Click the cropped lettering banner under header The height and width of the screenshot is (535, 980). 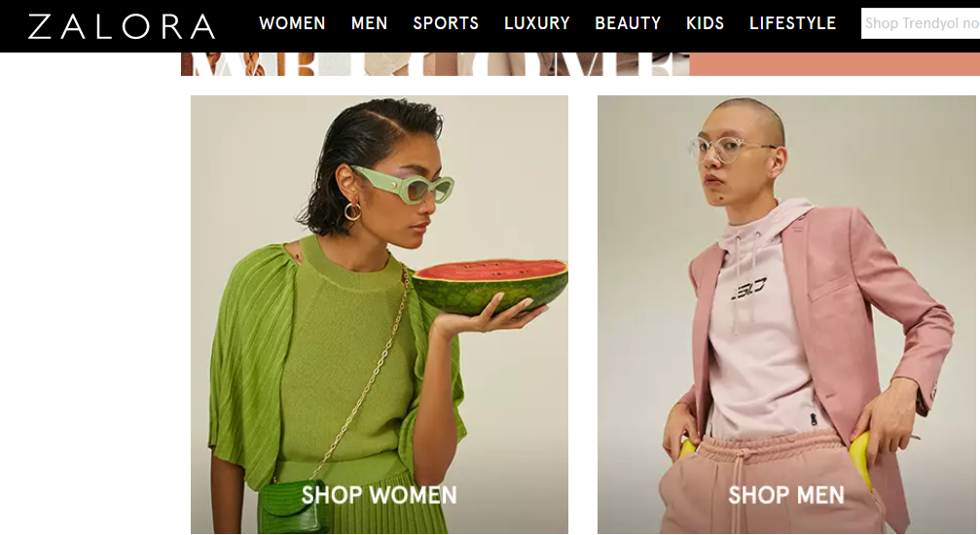click(435, 64)
